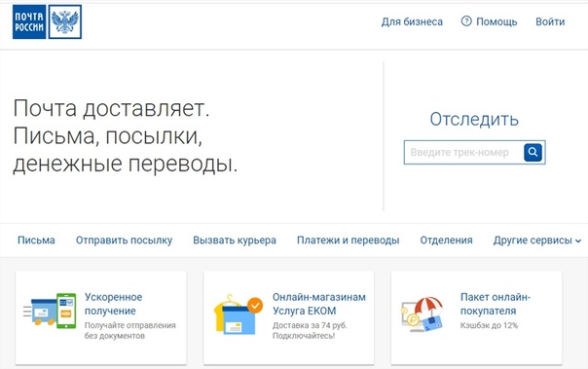Click text Доставка за 74 руб. Подключайтесь!
Screen dimensions: 588x369
click(x=310, y=330)
